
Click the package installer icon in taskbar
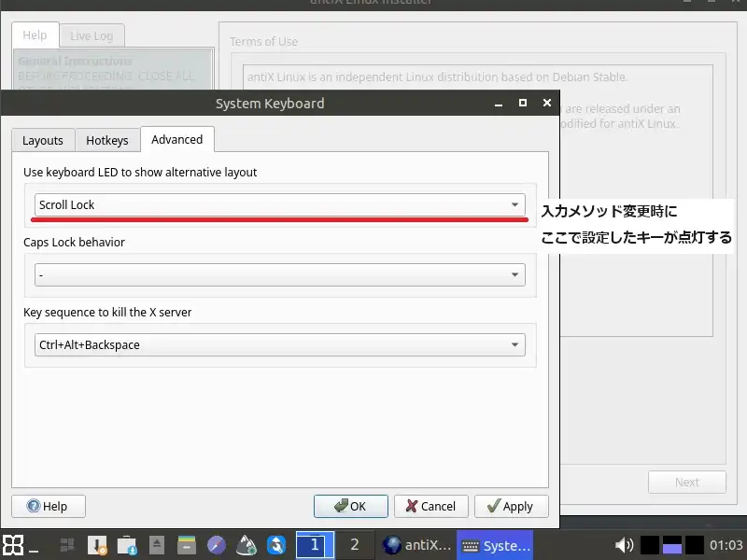coord(96,545)
